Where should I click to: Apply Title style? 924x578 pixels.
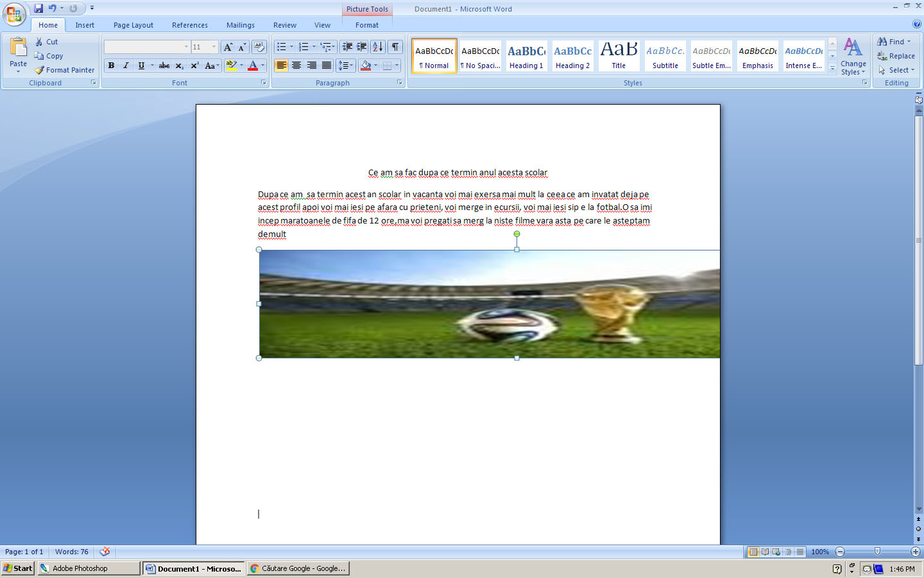[619, 56]
